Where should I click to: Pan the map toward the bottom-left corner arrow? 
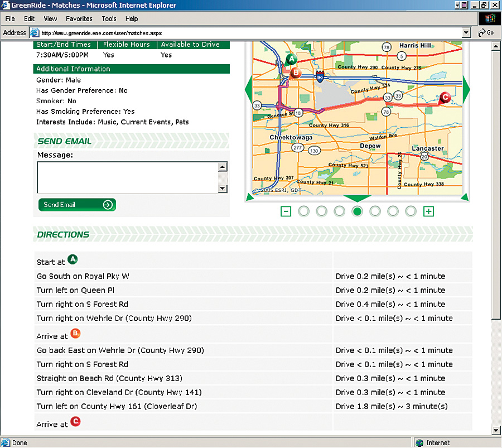(x=250, y=197)
